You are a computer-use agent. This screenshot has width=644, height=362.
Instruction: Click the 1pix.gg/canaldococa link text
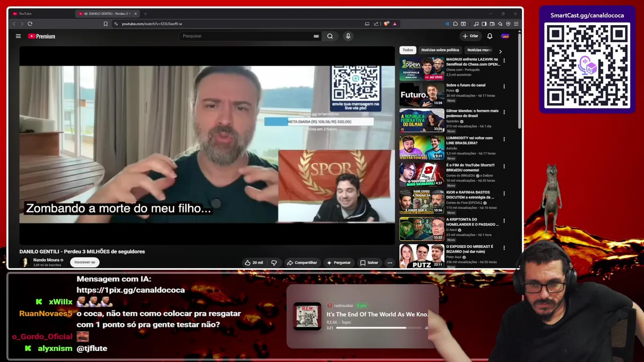[x=131, y=290]
